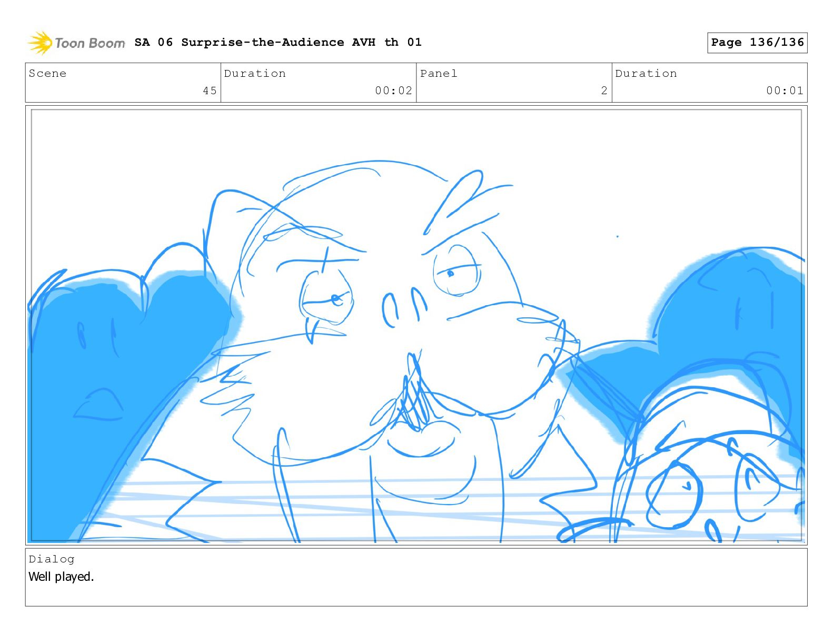Select the scene number '45'

(210, 90)
